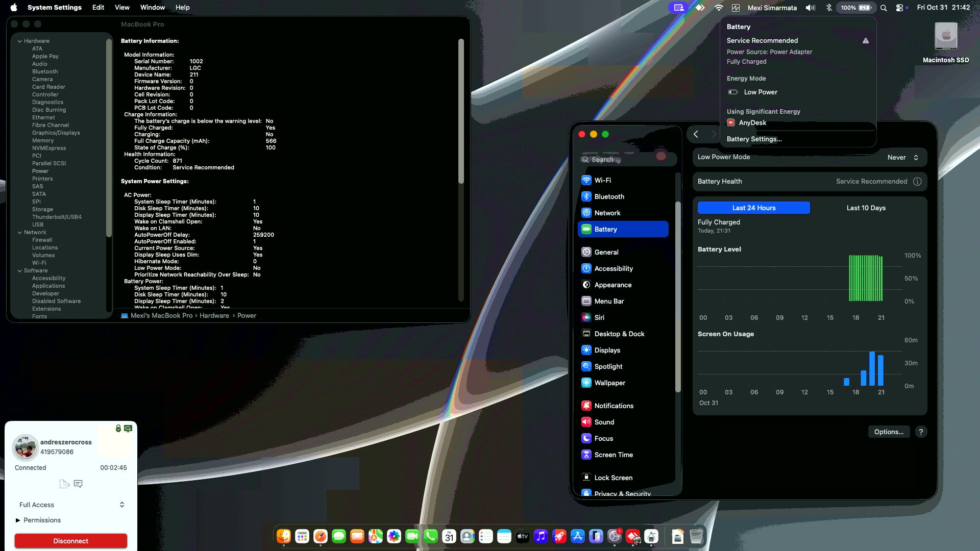Click the System Settings search field

[x=628, y=159]
